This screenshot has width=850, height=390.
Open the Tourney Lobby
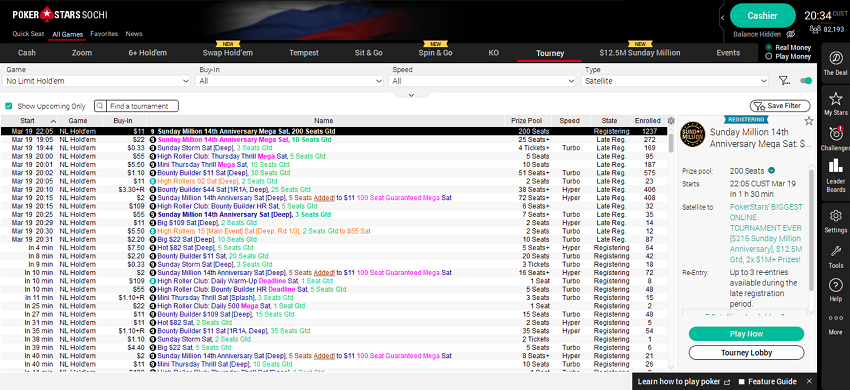[746, 353]
